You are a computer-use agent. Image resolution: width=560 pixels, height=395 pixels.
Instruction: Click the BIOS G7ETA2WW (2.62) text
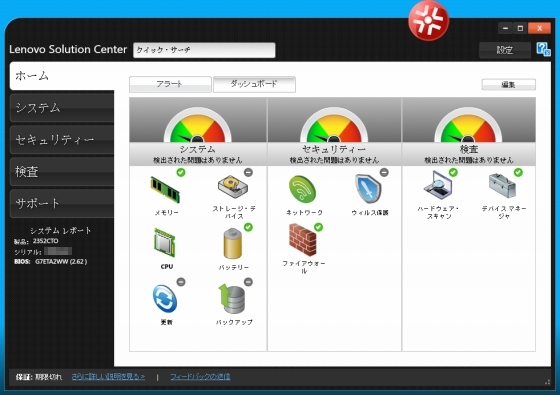[50, 261]
